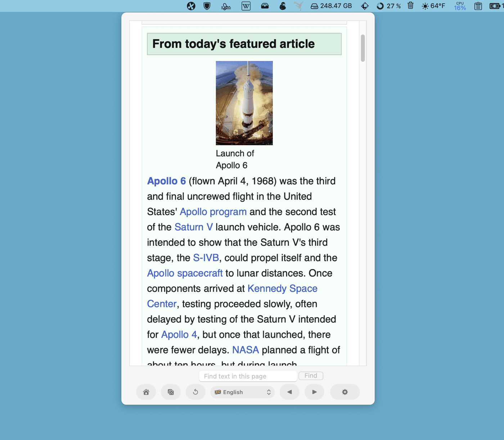Open the settings gear

[x=345, y=392]
